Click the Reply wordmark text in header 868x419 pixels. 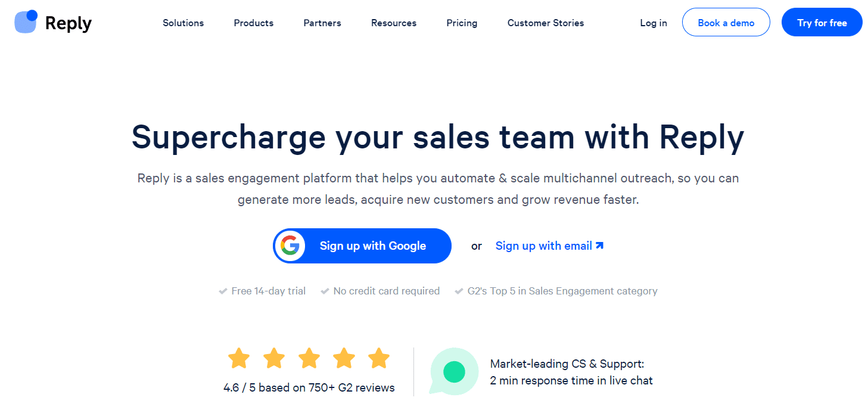tap(69, 23)
